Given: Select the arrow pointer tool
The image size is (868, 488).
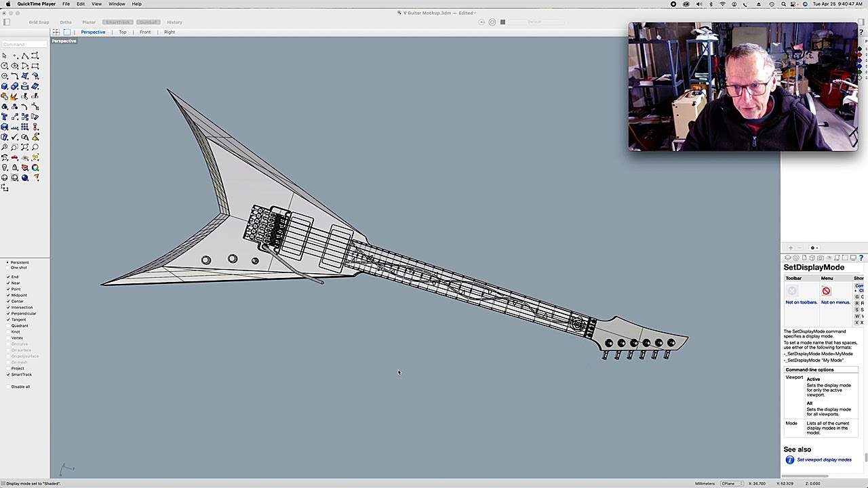Looking at the screenshot, I should click(4, 56).
